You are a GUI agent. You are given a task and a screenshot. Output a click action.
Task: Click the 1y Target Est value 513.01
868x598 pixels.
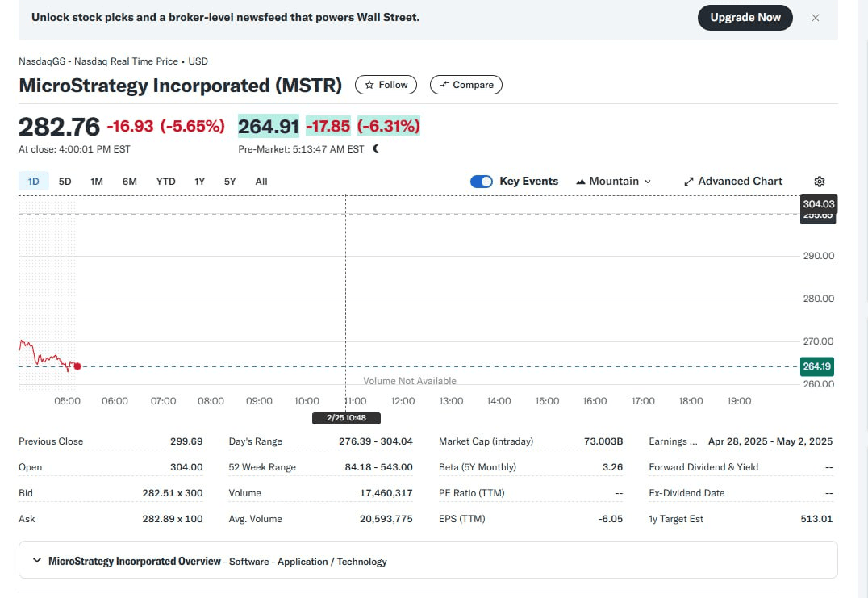816,519
